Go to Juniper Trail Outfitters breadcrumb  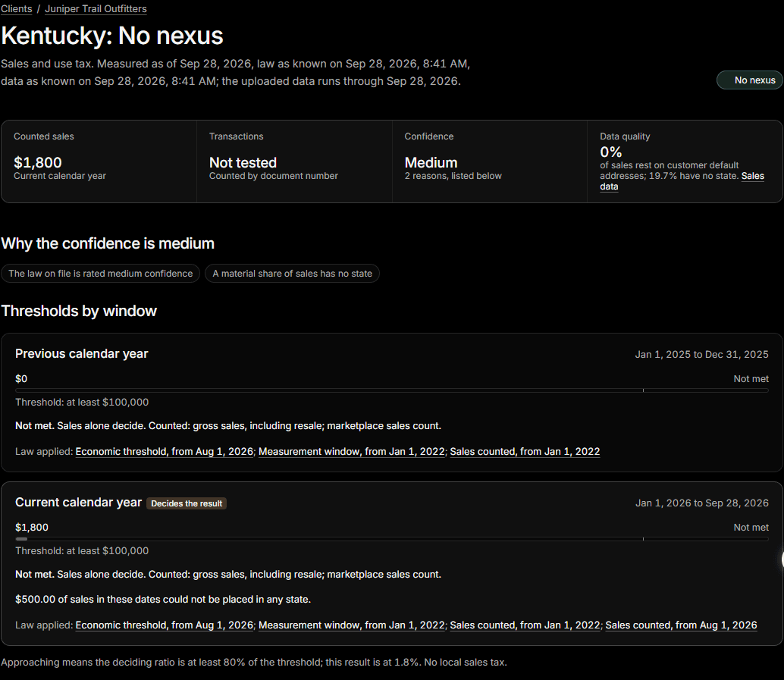coord(96,9)
